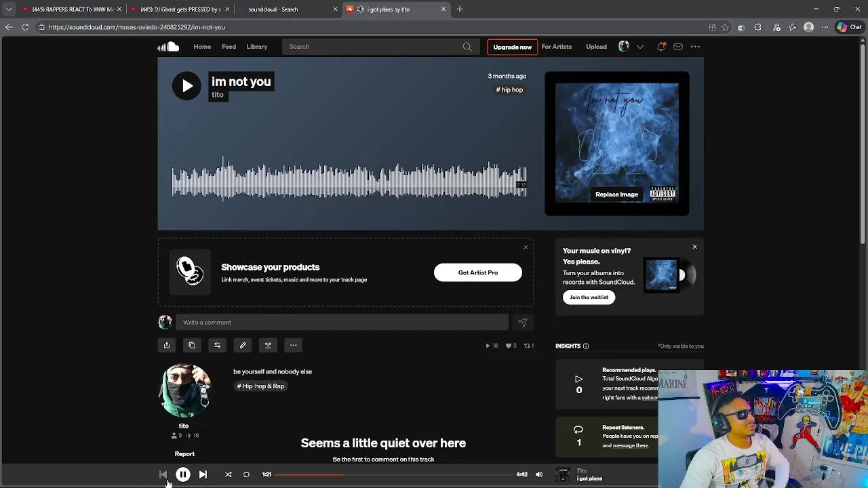Click the 3 likes count
This screenshot has width=868, height=488.
tap(511, 346)
